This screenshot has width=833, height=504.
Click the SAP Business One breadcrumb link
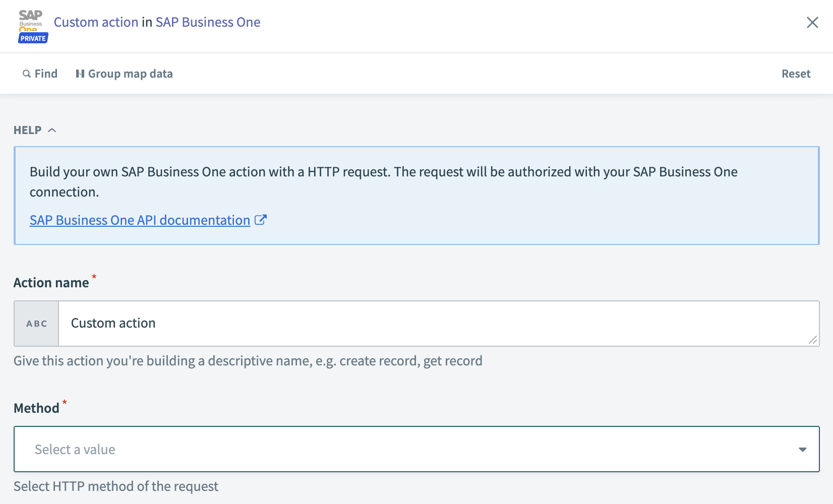(x=208, y=22)
